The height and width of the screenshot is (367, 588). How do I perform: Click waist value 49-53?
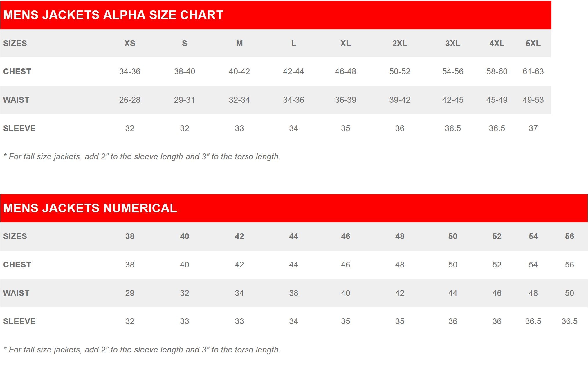tap(533, 100)
